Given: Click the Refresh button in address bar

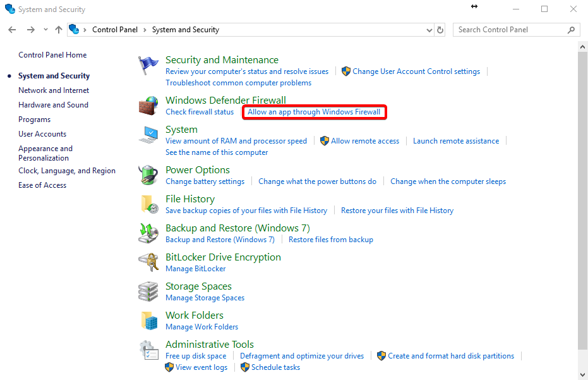Looking at the screenshot, I should point(440,30).
